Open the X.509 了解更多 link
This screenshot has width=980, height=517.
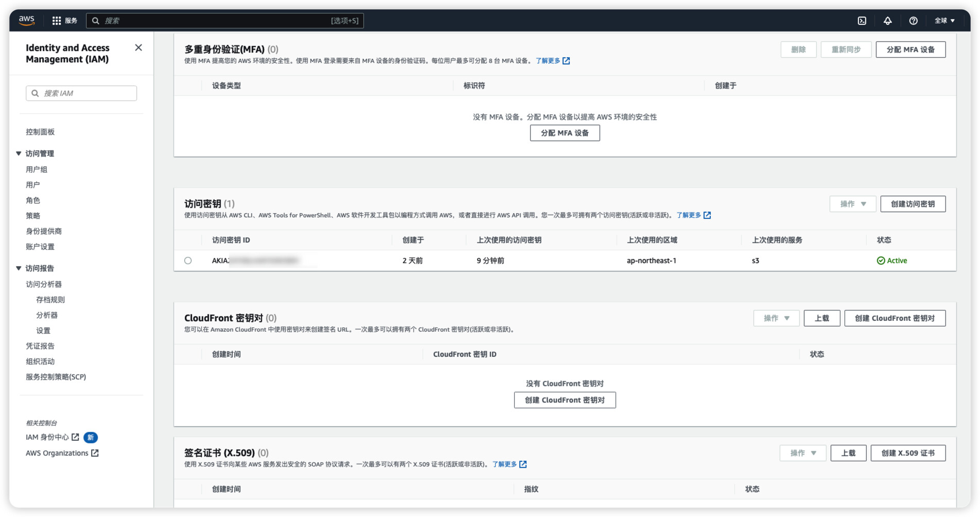504,464
